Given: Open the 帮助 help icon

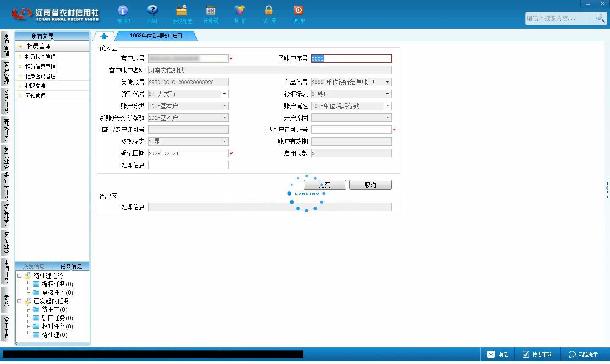Looking at the screenshot, I should (x=123, y=10).
